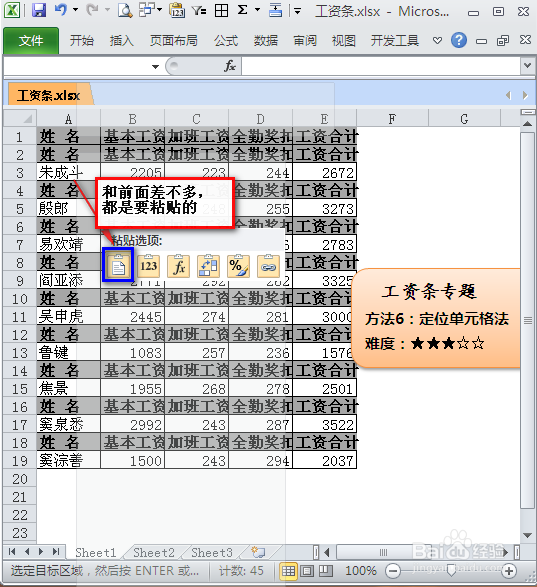Viewport: 537px width, 587px height.
Task: Expand the formula bar with arrow
Action: 527,66
